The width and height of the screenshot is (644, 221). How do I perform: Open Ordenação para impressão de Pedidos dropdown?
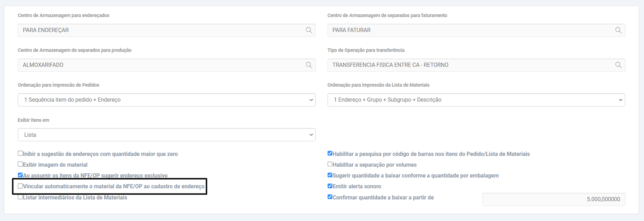point(167,100)
